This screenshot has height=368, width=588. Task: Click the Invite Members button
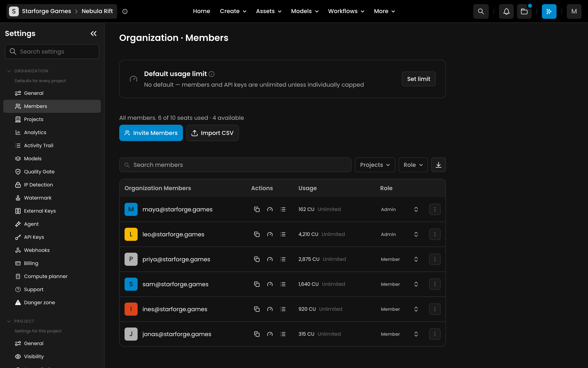click(x=151, y=133)
